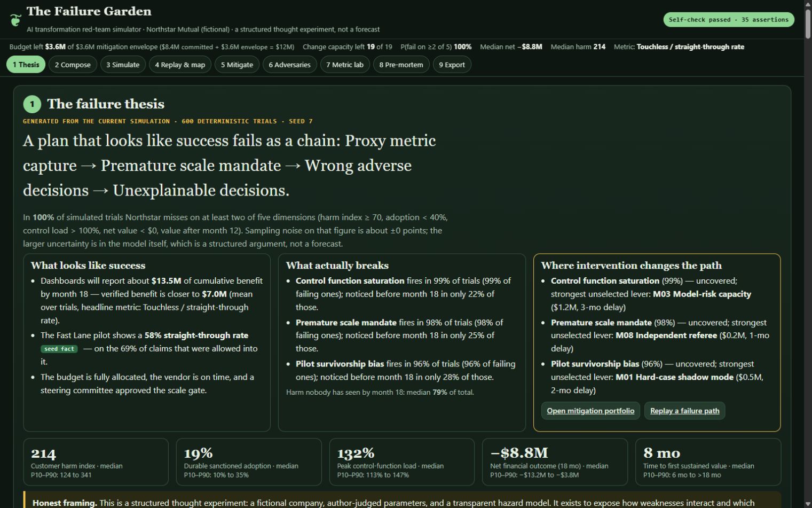Click 'What actually breaks' heading
This screenshot has height=508, width=812.
coord(337,265)
